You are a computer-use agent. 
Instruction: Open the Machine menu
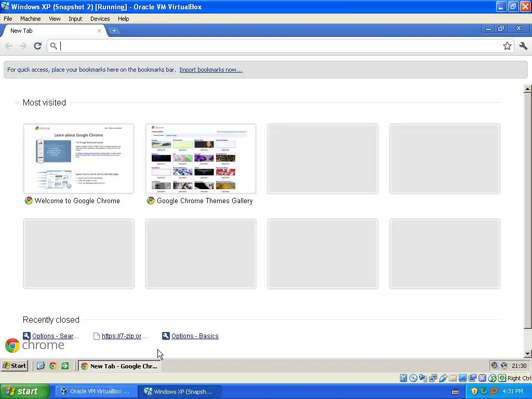(x=31, y=19)
